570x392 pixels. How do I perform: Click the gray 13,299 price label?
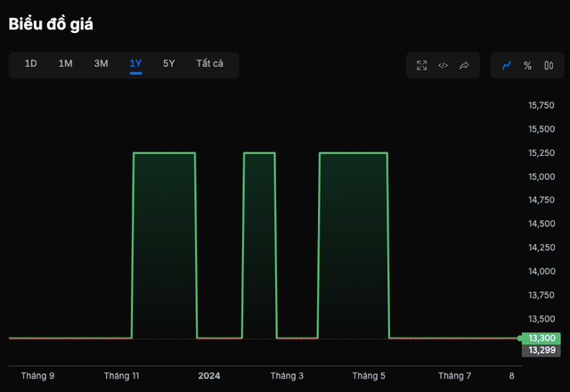(x=541, y=350)
